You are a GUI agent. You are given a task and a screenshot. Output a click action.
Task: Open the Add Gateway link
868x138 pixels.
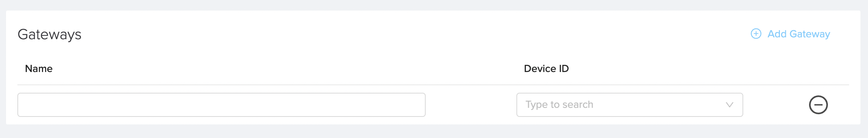point(790,34)
